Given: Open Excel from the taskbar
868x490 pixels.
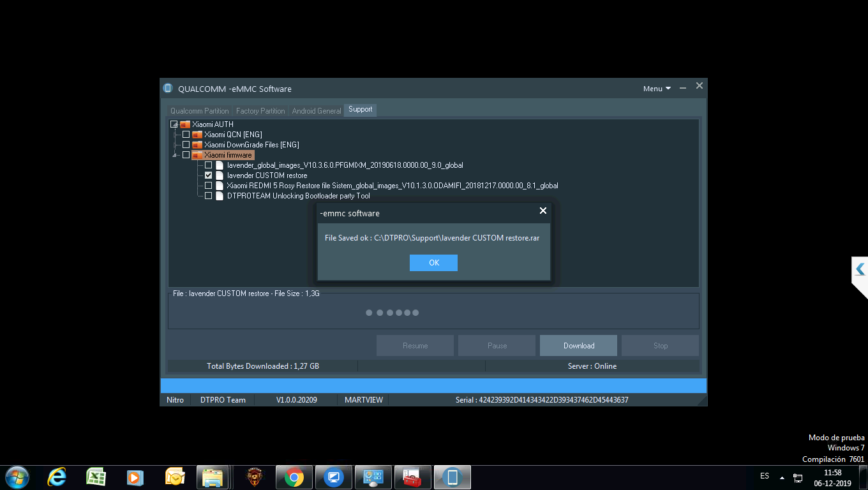Looking at the screenshot, I should (x=96, y=477).
